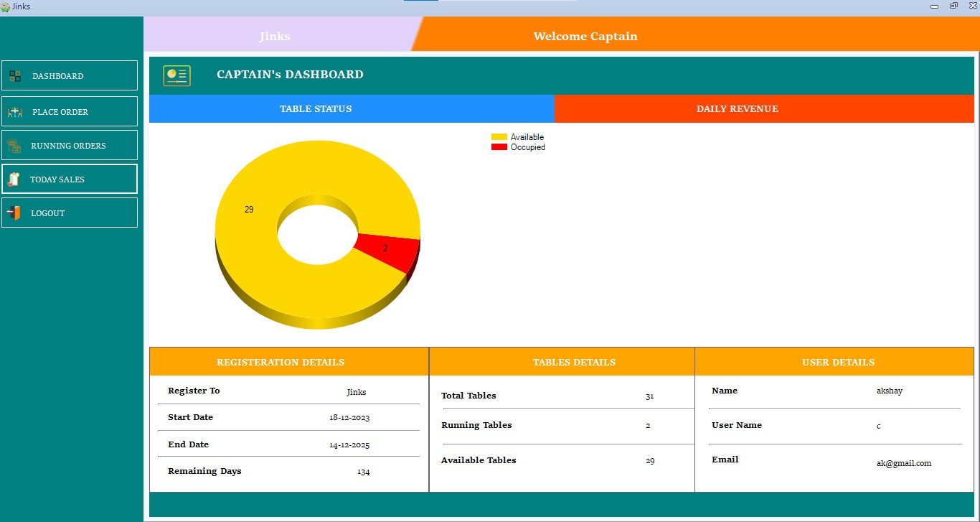Open the DASHBOARD sidebar button
Screen dimensions: 980x522
(x=70, y=75)
